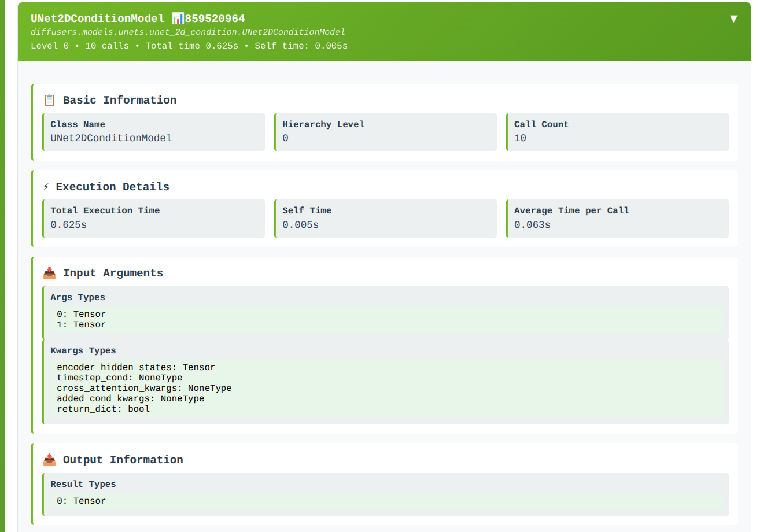This screenshot has height=532, width=763.
Task: Click the Average Time per Call card
Action: tap(617, 218)
